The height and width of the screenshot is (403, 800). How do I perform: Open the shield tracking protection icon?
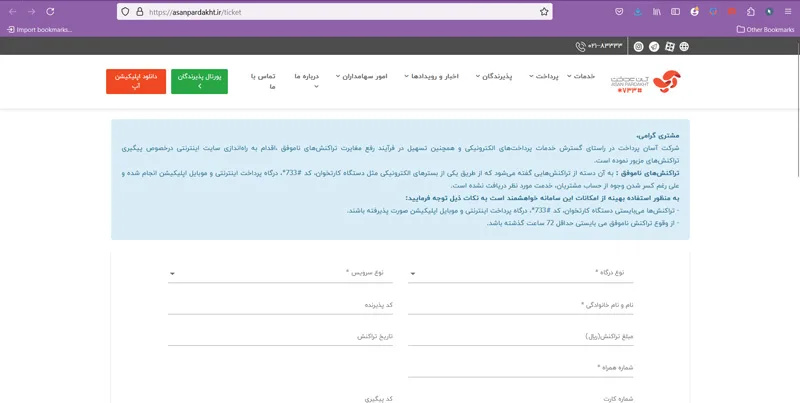(x=126, y=12)
